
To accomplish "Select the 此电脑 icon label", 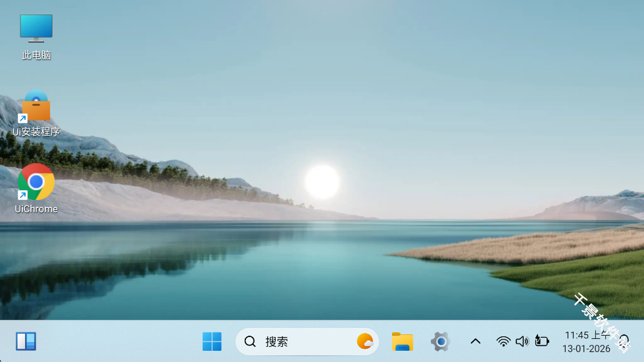I will point(36,55).
